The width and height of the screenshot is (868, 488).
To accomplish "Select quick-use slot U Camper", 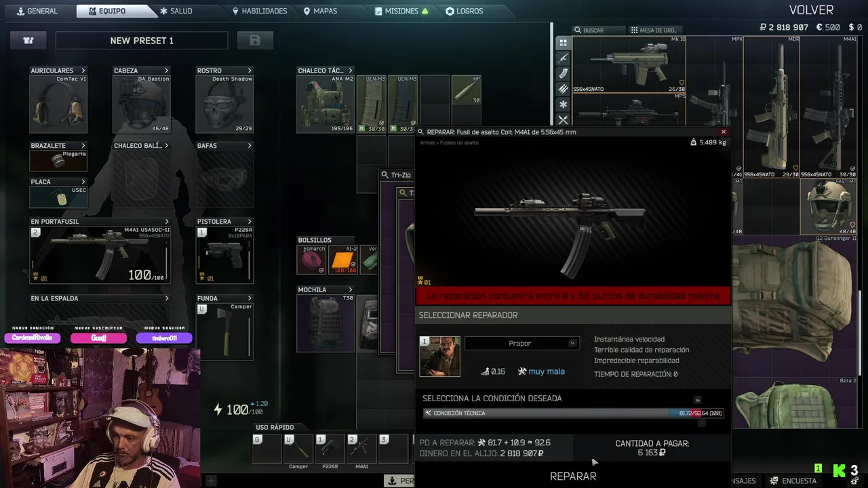I will 298,448.
